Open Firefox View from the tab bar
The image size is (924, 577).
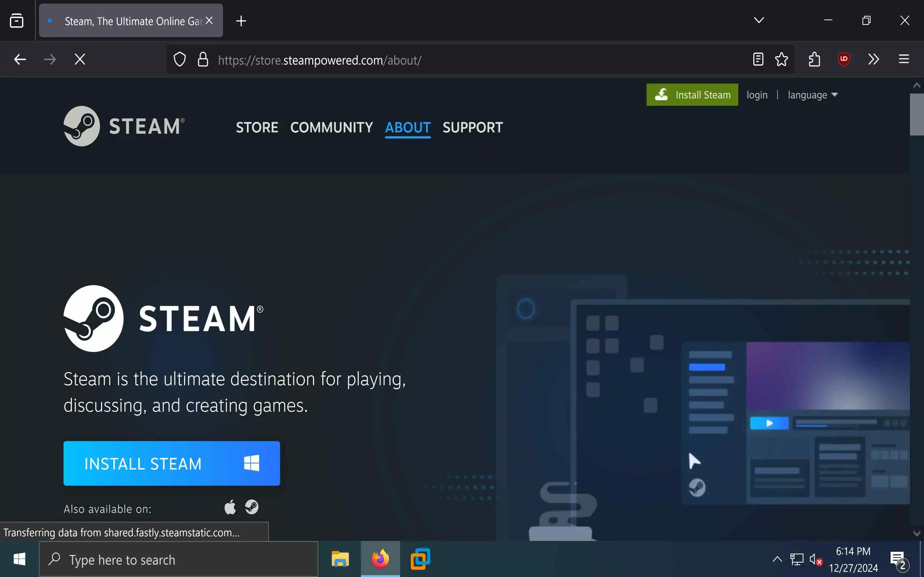coord(16,21)
